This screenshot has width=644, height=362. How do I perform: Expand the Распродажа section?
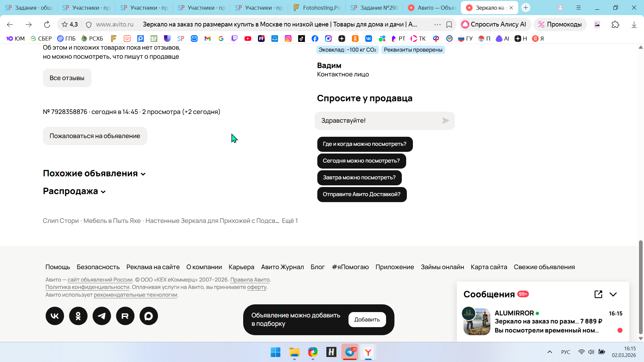74,191
